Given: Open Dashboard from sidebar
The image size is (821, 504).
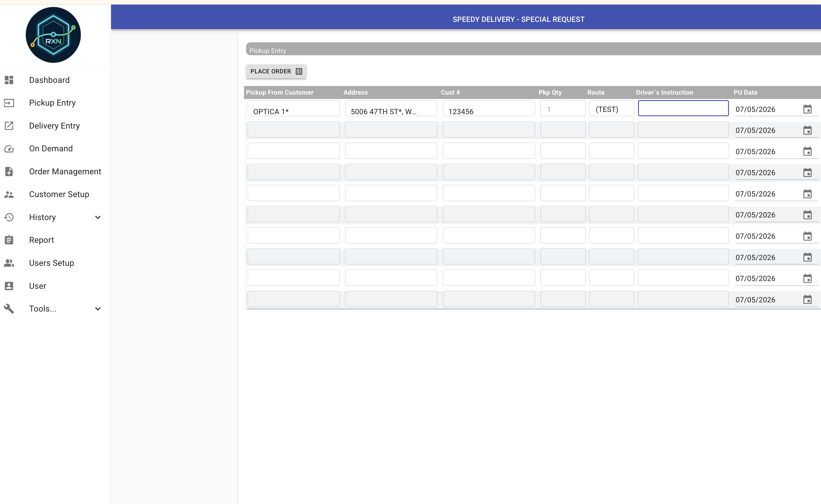Looking at the screenshot, I should [49, 80].
